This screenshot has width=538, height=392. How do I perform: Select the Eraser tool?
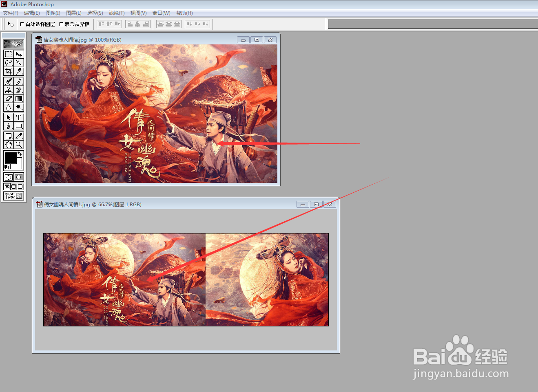click(9, 99)
